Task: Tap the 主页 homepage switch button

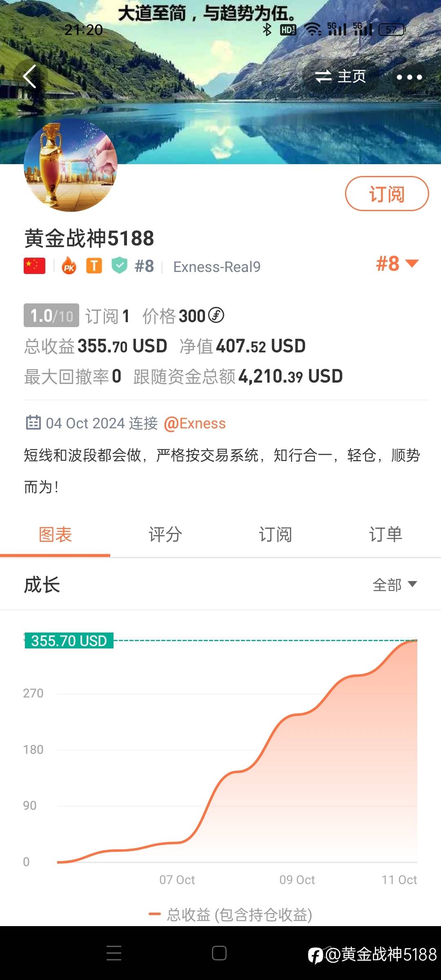Action: point(340,76)
